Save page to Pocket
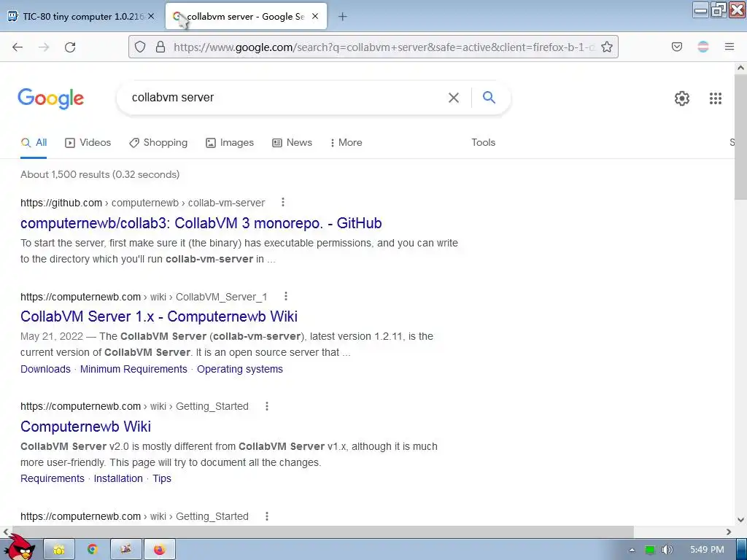The image size is (747, 560). point(676,47)
